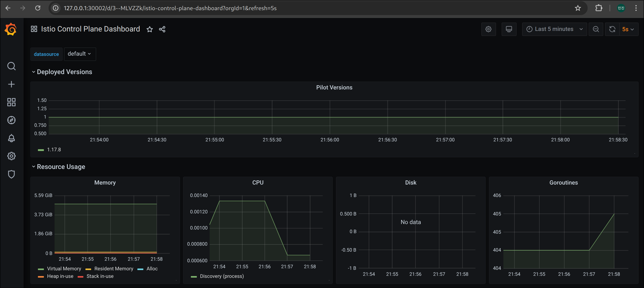
Task: Open the Goroutines panel title menu
Action: [x=563, y=182]
